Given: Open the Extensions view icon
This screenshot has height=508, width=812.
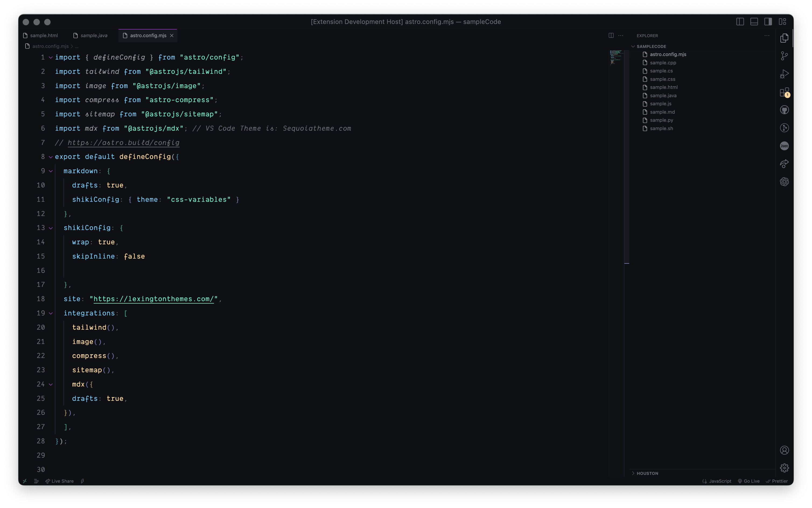Looking at the screenshot, I should [x=784, y=92].
